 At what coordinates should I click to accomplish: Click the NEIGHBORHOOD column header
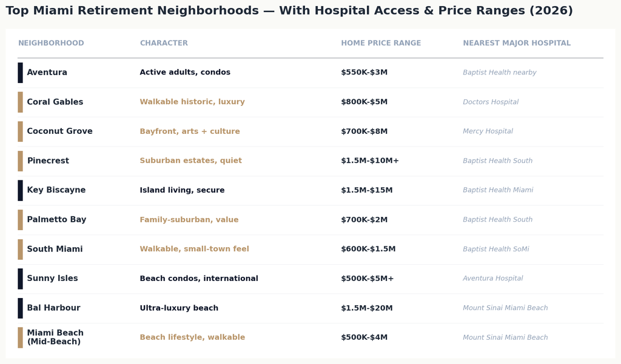point(51,43)
